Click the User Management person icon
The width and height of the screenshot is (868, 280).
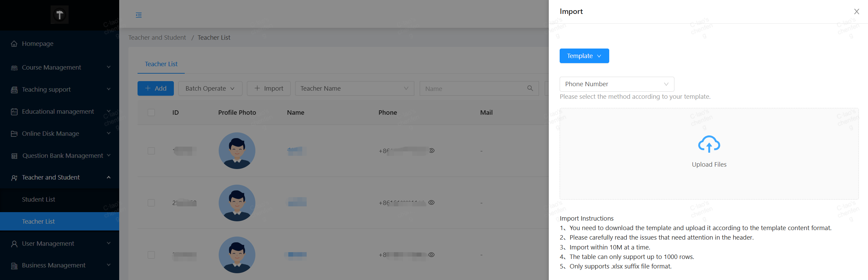(x=14, y=244)
